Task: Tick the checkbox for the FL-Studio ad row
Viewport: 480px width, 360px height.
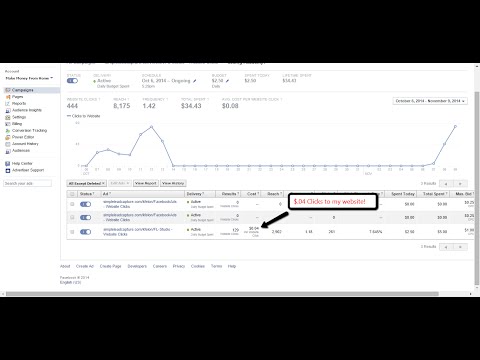Action: click(72, 232)
